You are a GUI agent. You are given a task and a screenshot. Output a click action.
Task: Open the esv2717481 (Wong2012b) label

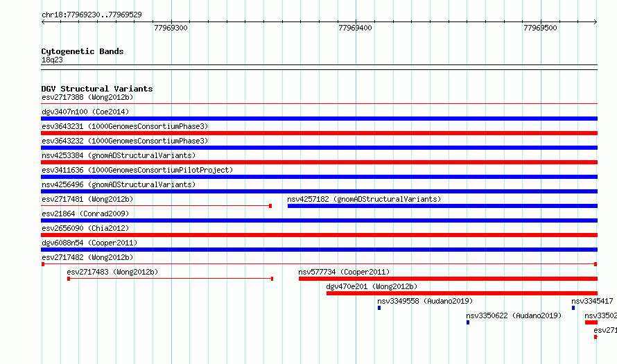(x=87, y=199)
